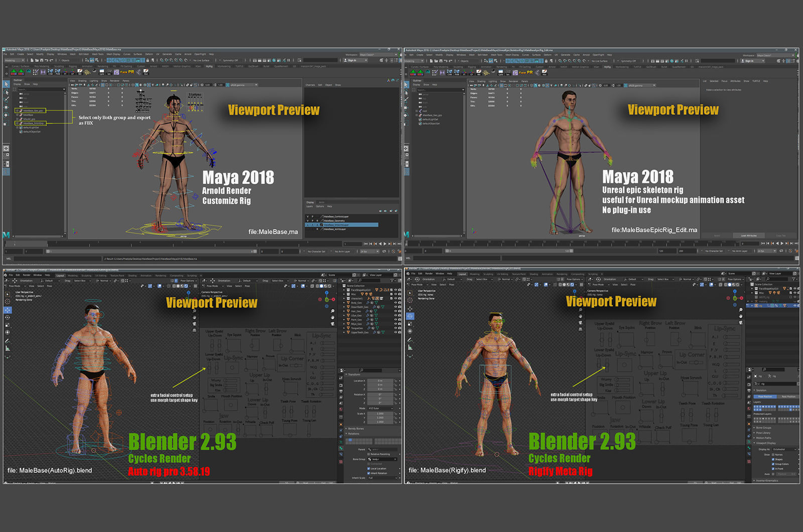The image size is (803, 532).
Task: Open Arnold menu in MaleBase.ma Maya menu bar
Action: point(188,54)
